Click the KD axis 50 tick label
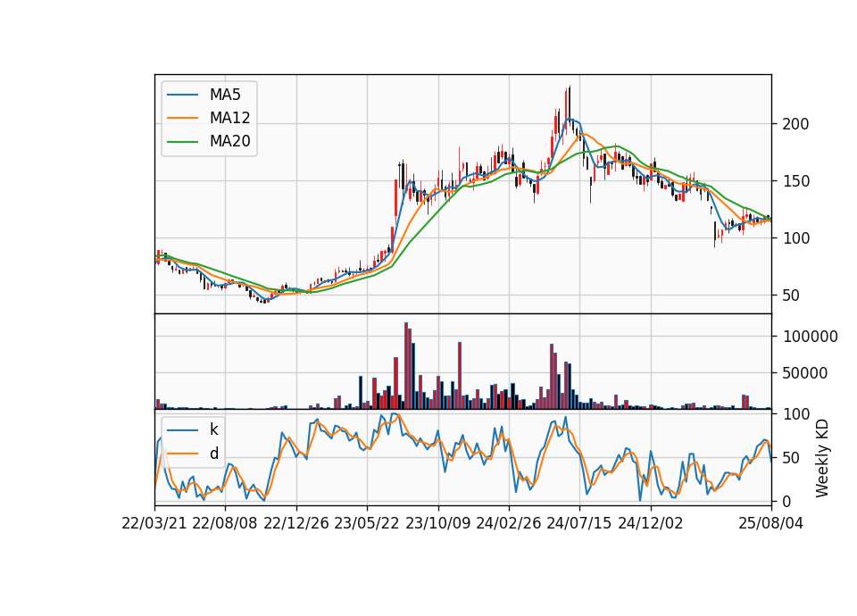Image resolution: width=857 pixels, height=616 pixels. click(x=792, y=457)
